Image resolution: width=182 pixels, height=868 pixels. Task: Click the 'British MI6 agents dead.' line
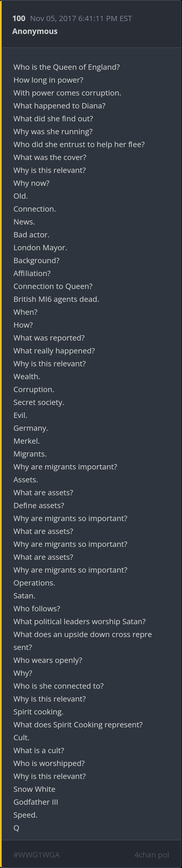tap(56, 299)
